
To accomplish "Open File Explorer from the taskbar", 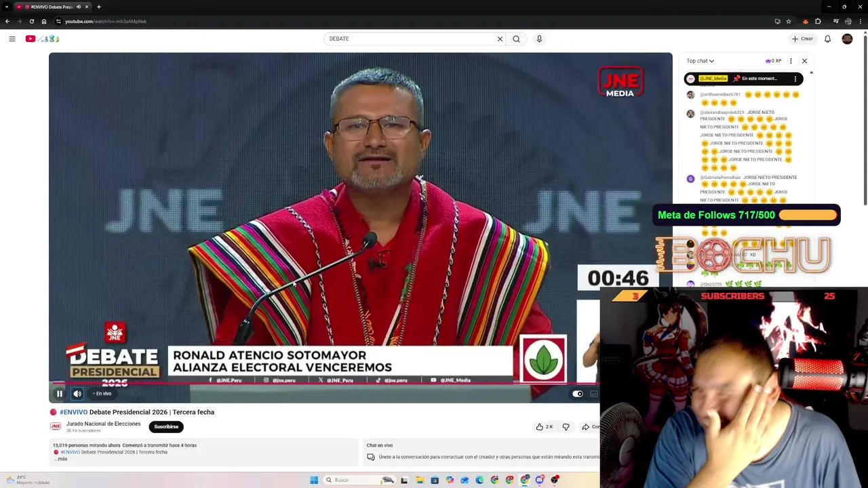I will click(x=420, y=480).
